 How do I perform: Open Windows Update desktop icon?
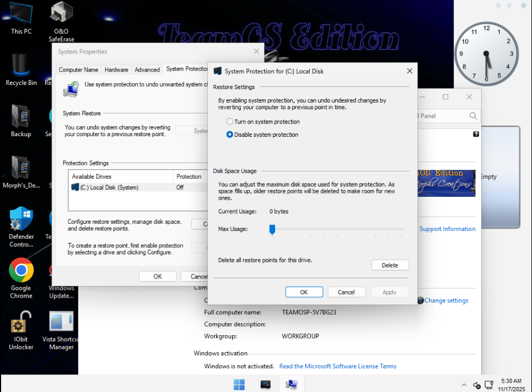click(x=61, y=292)
